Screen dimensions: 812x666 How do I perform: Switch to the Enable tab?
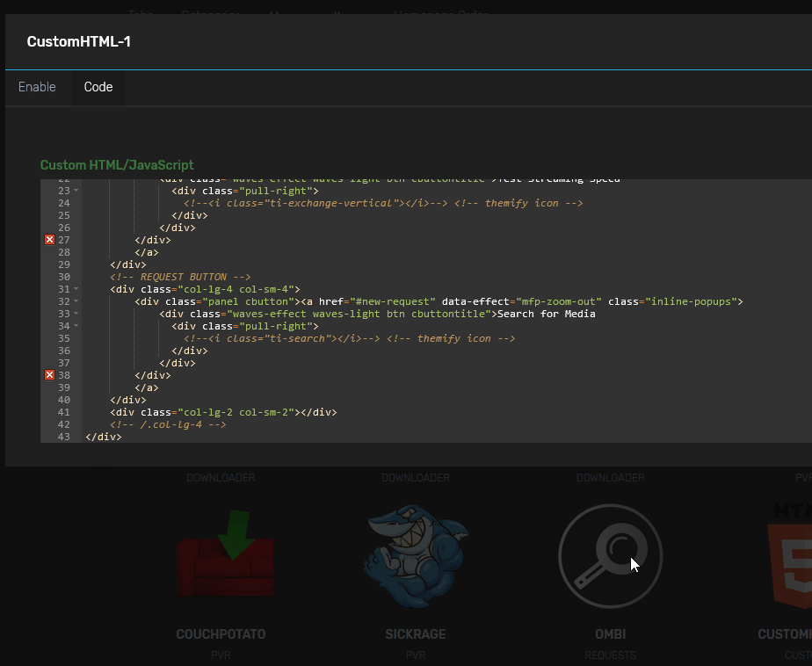(37, 87)
